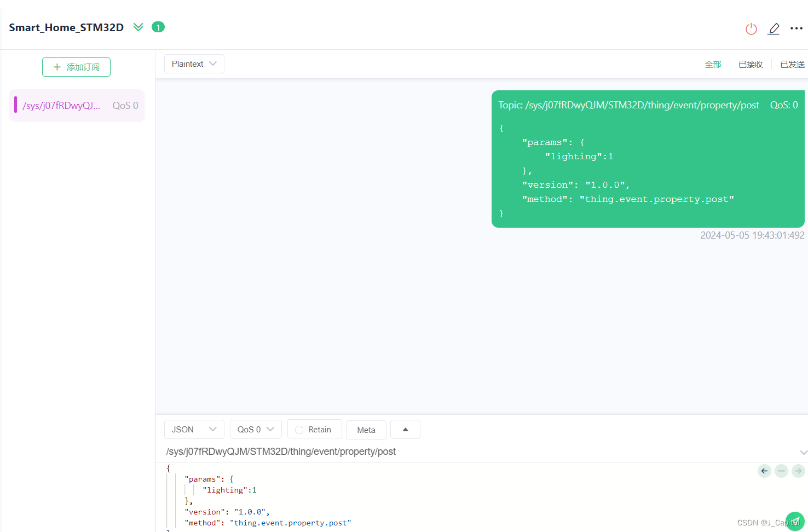Viewport: 808px width, 532px height.
Task: Switch to the 已接收 received tab
Action: 751,64
